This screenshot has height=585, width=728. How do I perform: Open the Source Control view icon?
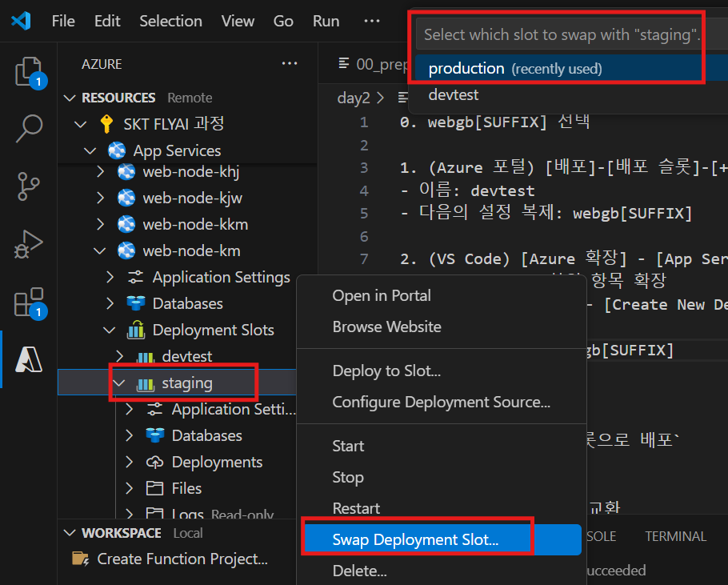click(x=29, y=186)
